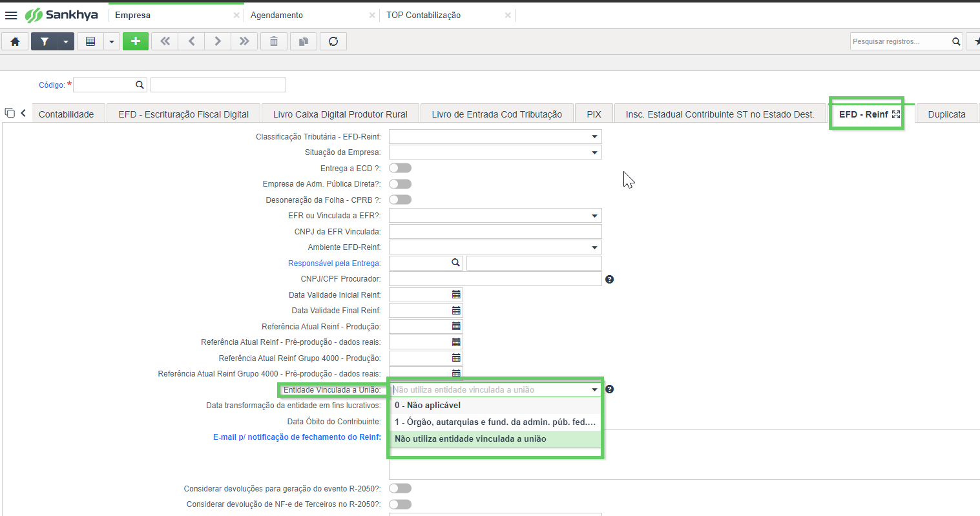Switch to the Agendamento tab
Screen dimensions: 980x516
coord(276,15)
